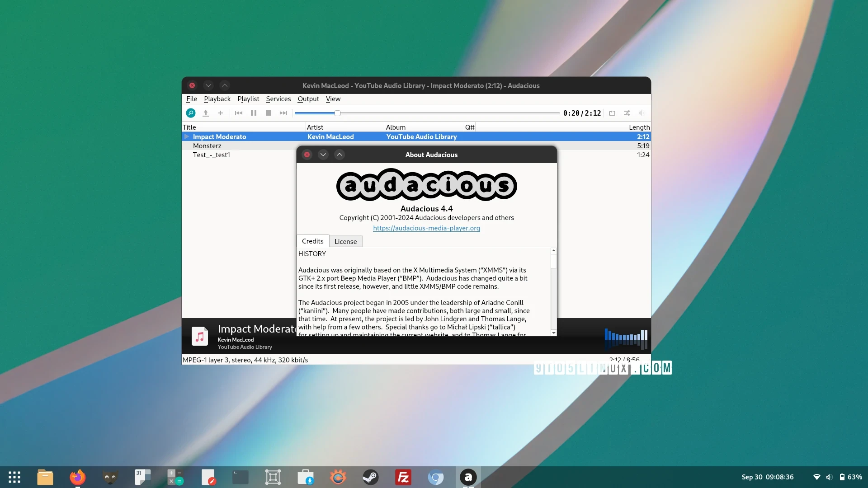Open the Output menu

pyautogui.click(x=308, y=99)
